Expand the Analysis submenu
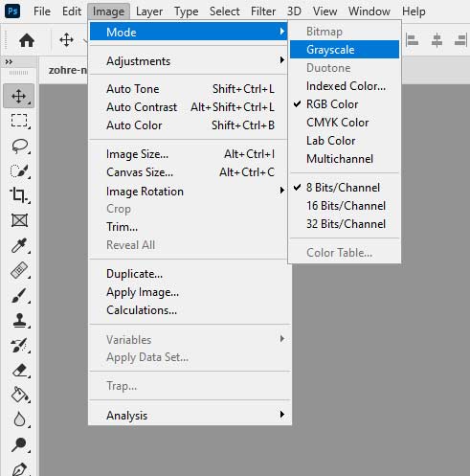The image size is (470, 476). [190, 415]
